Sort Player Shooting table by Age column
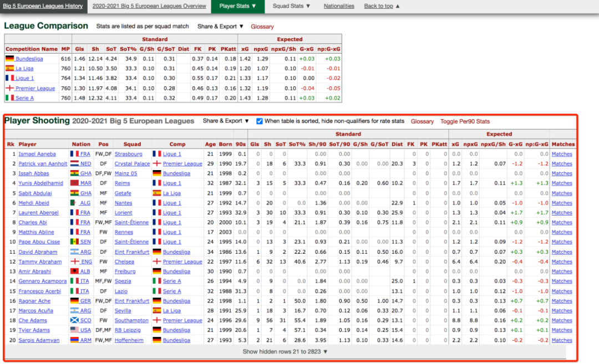This screenshot has width=599, height=364. [x=210, y=144]
